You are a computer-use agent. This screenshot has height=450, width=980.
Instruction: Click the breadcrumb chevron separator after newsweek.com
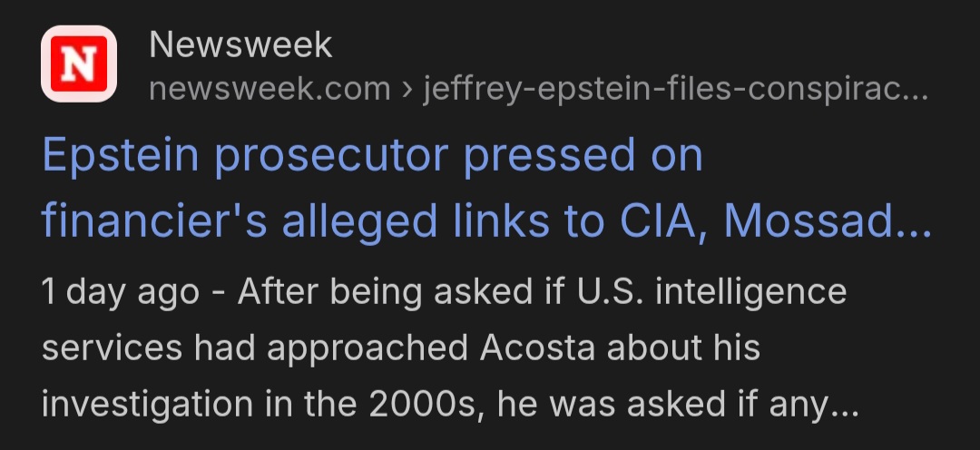coord(407,91)
